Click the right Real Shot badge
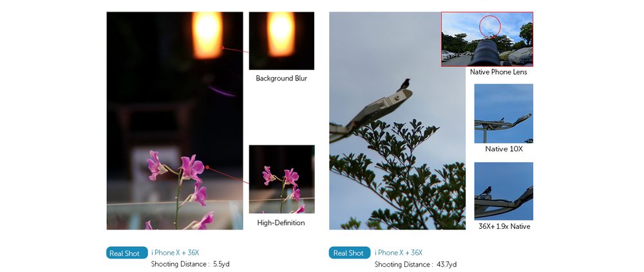This screenshot has height=272, width=644. tap(350, 253)
